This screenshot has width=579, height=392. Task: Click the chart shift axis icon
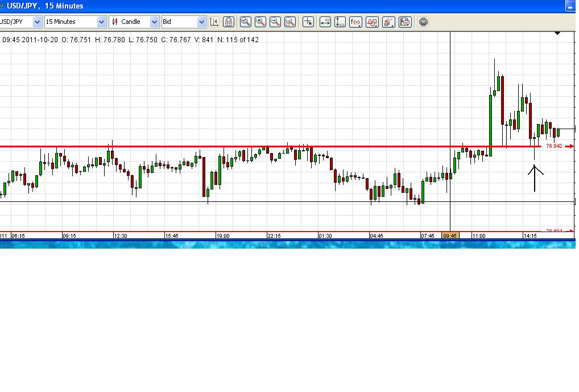214,22
